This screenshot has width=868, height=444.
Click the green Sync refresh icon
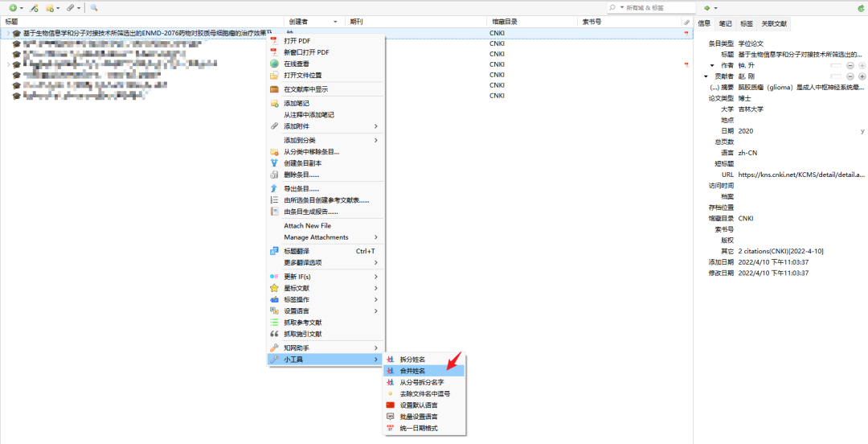[x=860, y=8]
